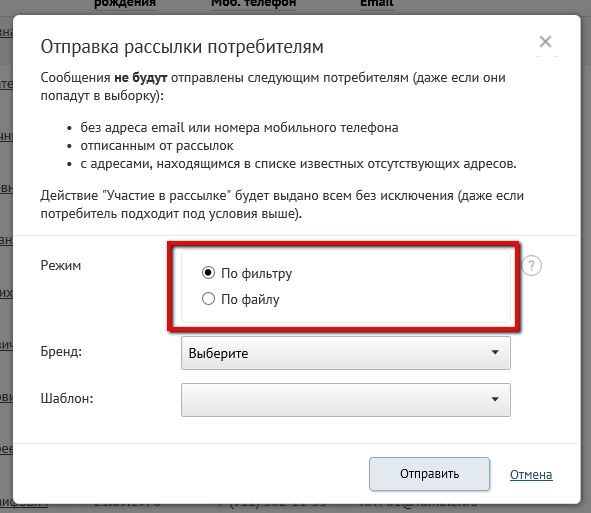Expand the empty Шаблон dropdown
This screenshot has height=513, width=591.
346,400
